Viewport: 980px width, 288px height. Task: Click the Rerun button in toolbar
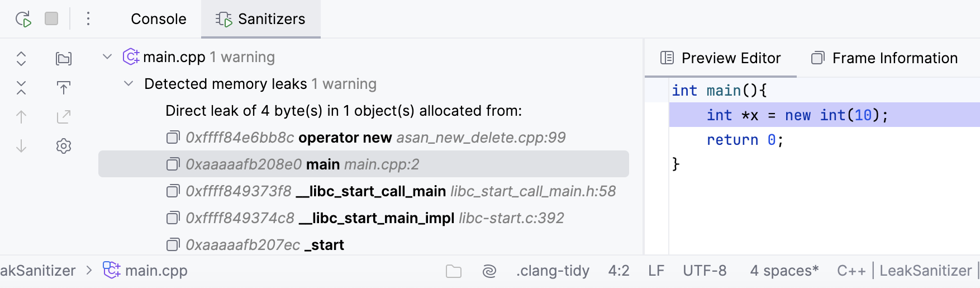click(x=23, y=19)
